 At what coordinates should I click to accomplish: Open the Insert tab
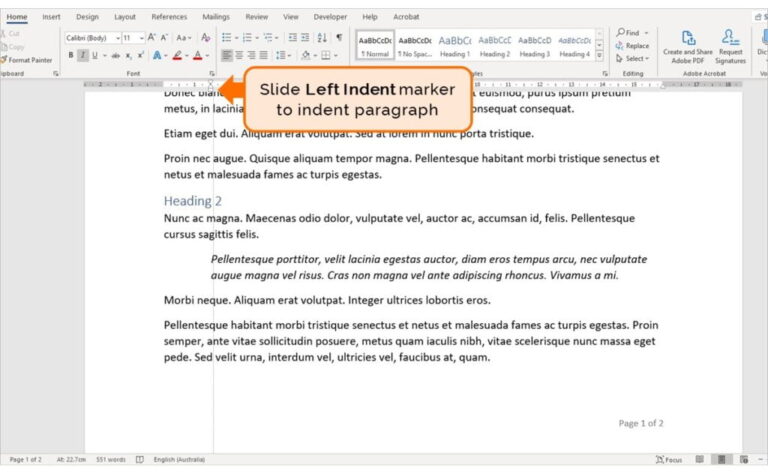coord(51,17)
